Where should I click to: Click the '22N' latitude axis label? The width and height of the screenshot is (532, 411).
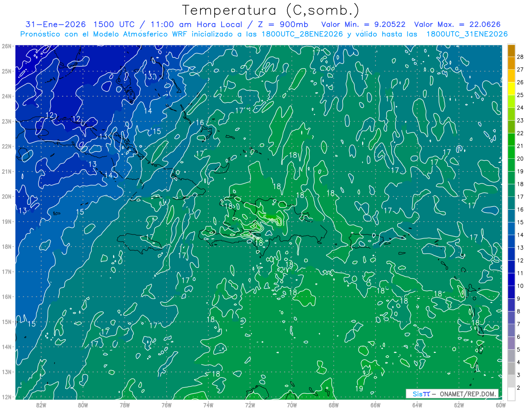pos(7,146)
